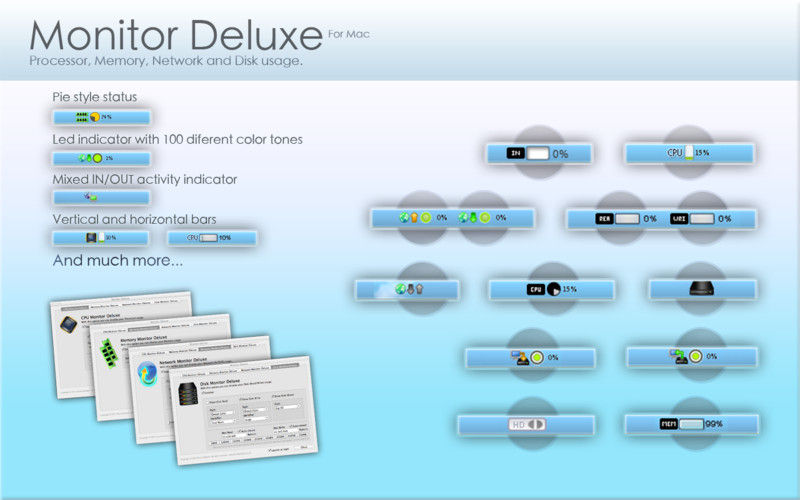Click the gray down arrow icon
This screenshot has height=500, width=800.
pos(410,289)
